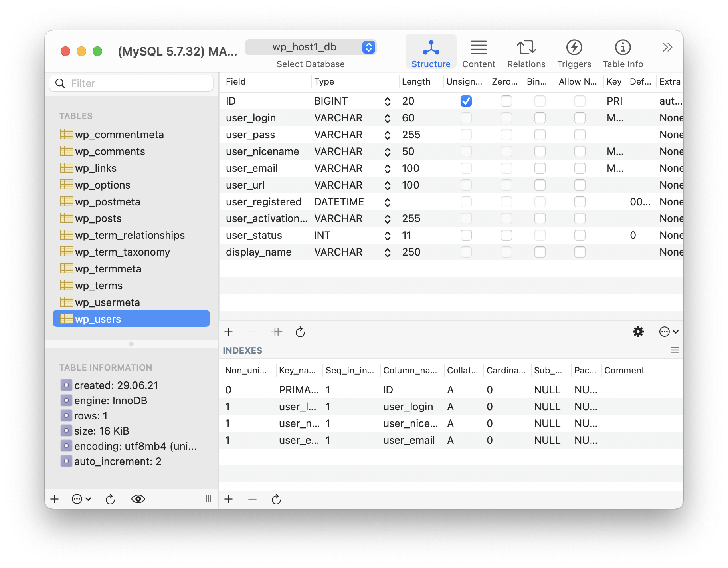The width and height of the screenshot is (728, 568).
Task: Open the Relations view
Action: [x=526, y=52]
